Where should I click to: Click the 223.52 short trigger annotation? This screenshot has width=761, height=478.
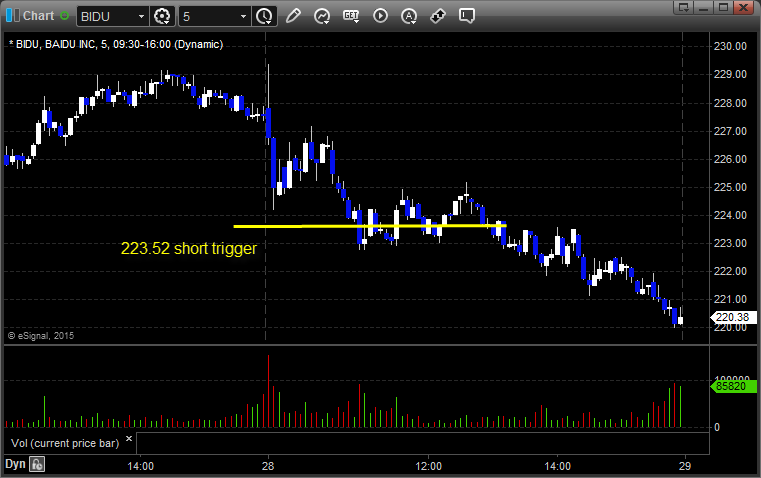coord(189,248)
